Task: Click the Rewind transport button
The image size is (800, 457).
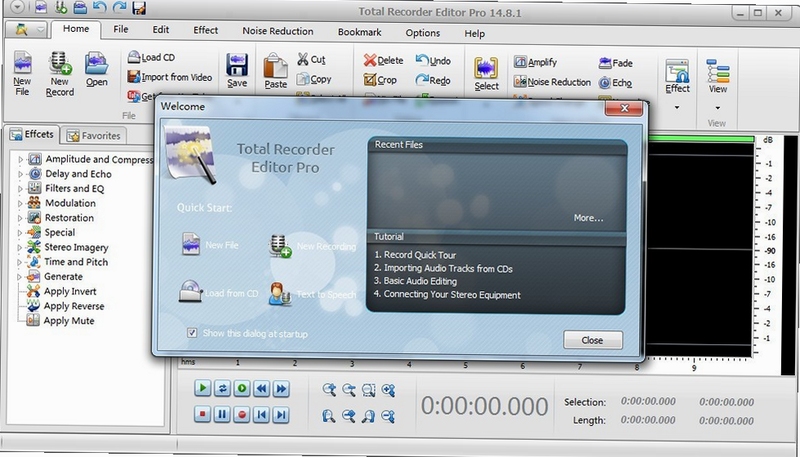Action: pos(261,389)
